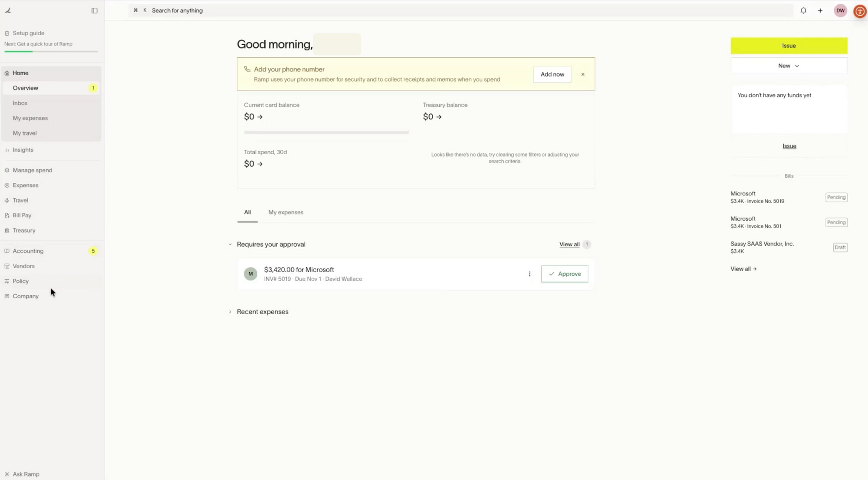Toggle the sidebar collapse icon
The image size is (868, 480).
pos(94,10)
